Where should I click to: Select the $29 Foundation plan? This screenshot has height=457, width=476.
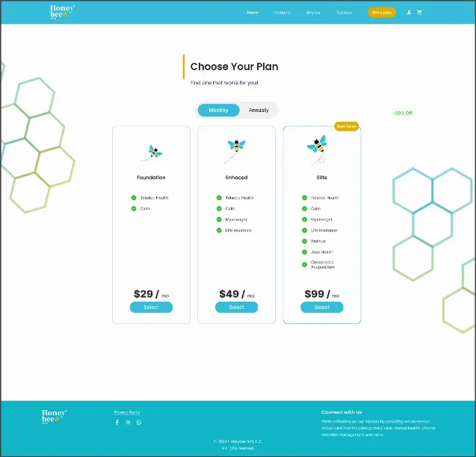[151, 308]
